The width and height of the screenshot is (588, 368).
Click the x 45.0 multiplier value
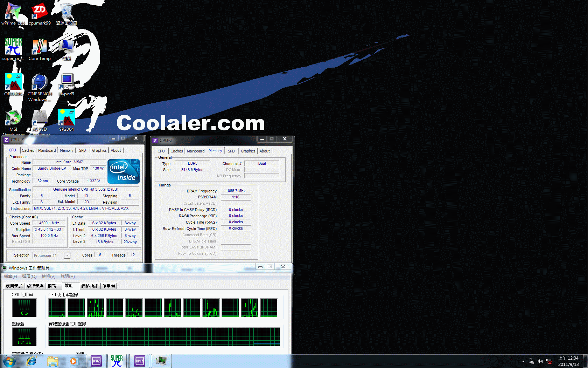(x=49, y=230)
